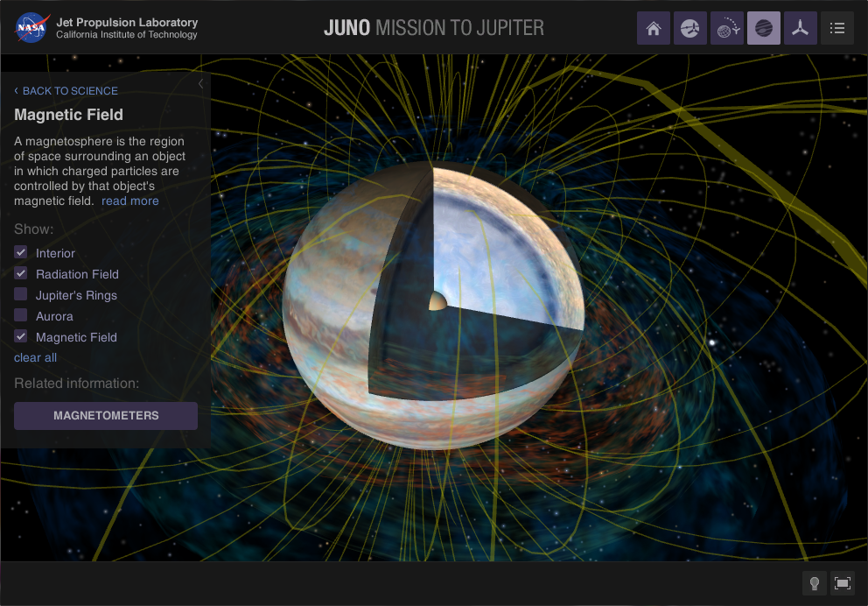Screen dimensions: 868x606
Task: Click the NASA logo
Action: [x=32, y=28]
